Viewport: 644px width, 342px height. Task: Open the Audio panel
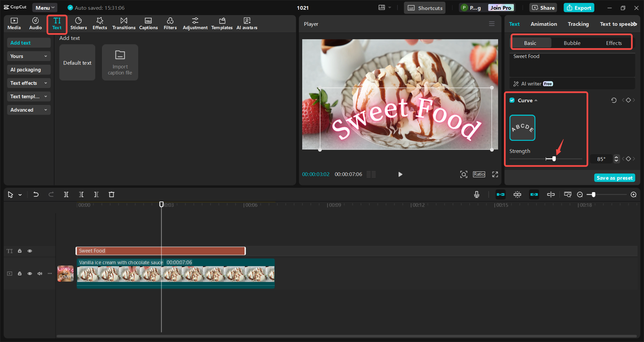point(35,24)
